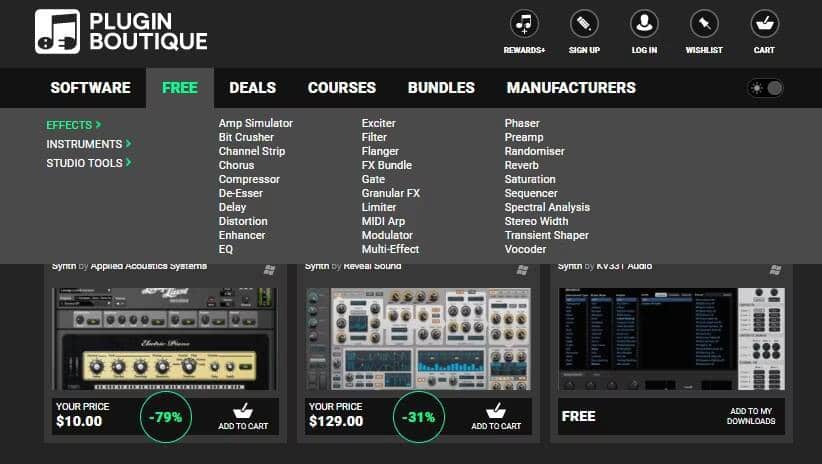The image size is (822, 464).
Task: Go to Filter effects
Action: (x=374, y=137)
